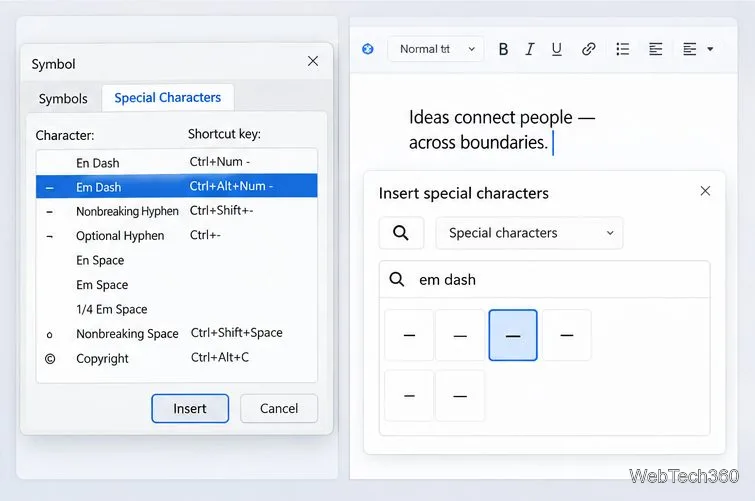Click the search icon button beside Special characters
The height and width of the screenshot is (501, 755).
point(401,233)
